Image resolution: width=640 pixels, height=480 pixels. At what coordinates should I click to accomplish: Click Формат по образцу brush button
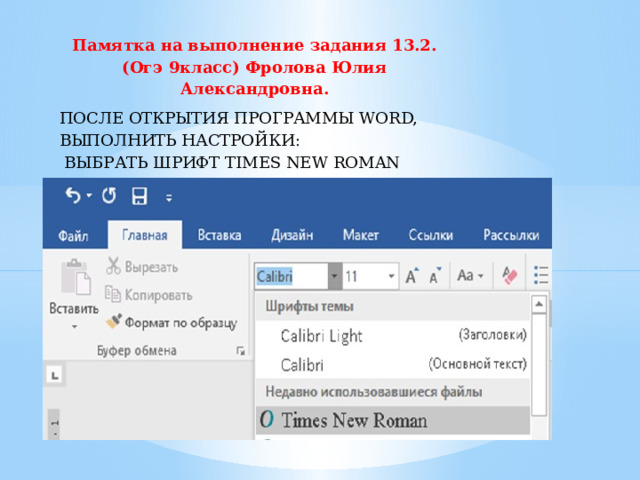coord(171,322)
